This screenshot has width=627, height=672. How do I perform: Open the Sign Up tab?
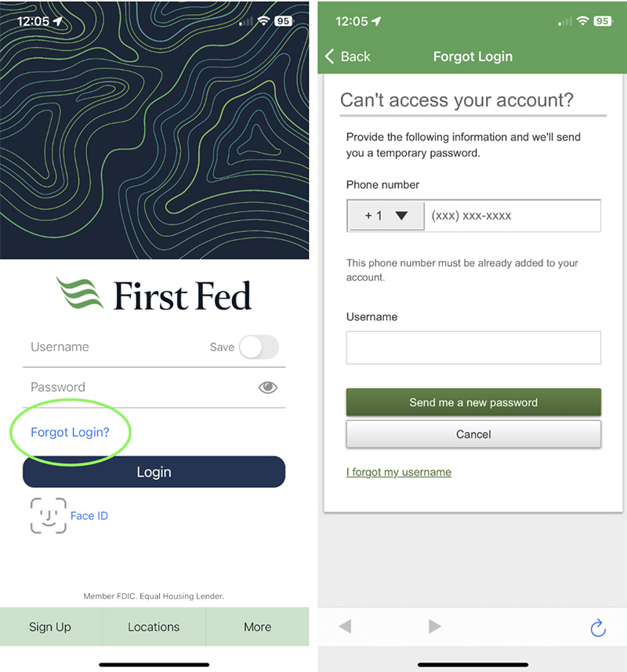(x=50, y=627)
